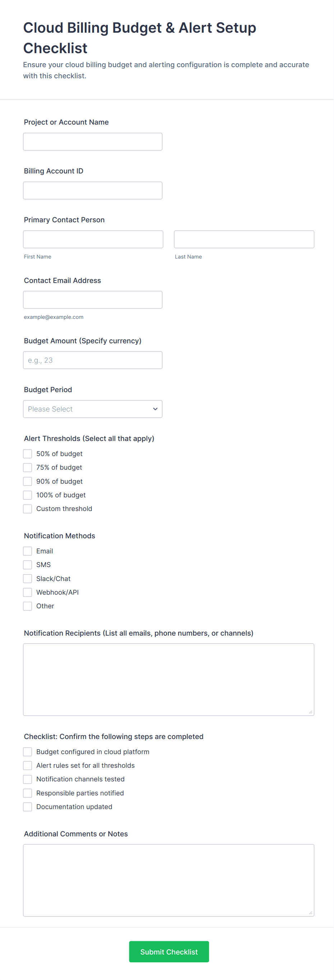Select Email notification method
The width and height of the screenshot is (334, 980).
[x=27, y=551]
